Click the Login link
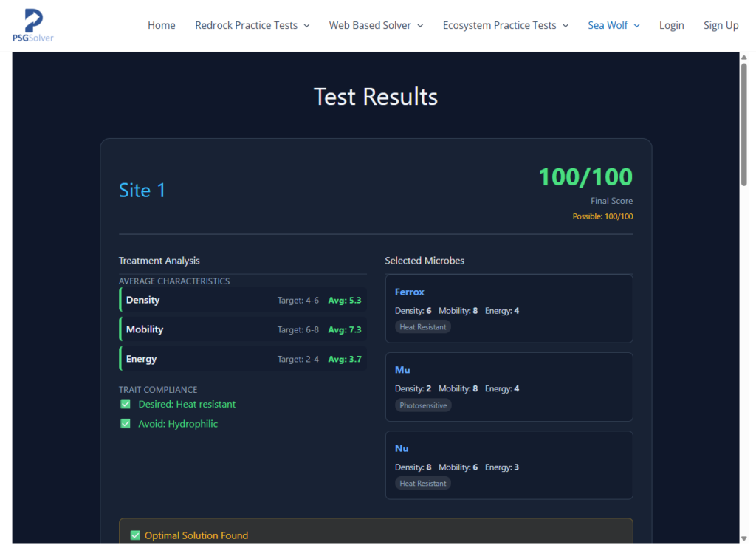Screen dimensions: 756x545 click(x=671, y=25)
